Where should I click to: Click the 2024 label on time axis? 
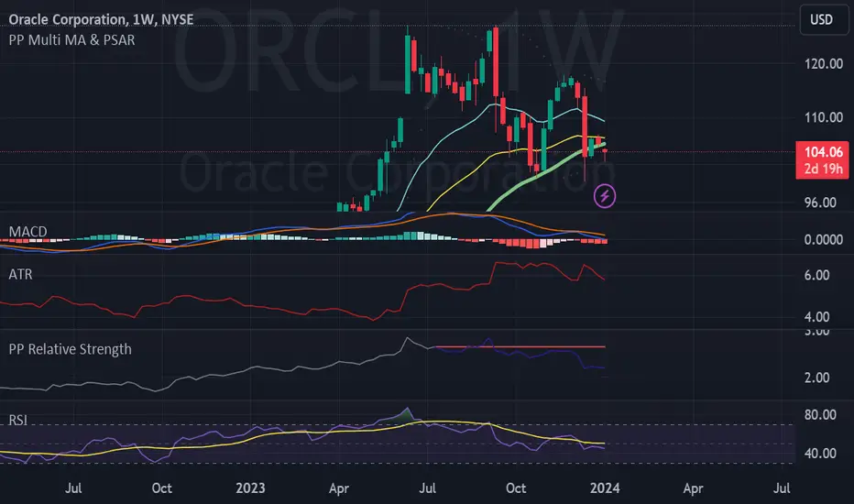[x=605, y=488]
